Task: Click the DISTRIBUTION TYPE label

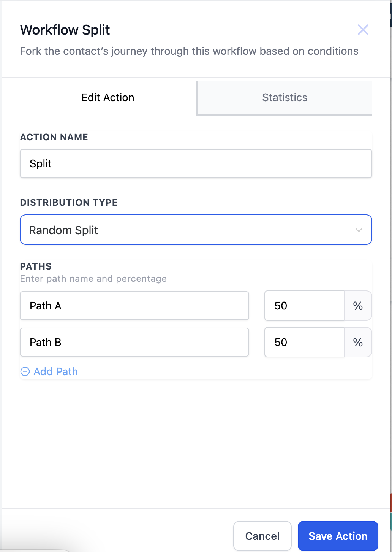Action: [69, 202]
